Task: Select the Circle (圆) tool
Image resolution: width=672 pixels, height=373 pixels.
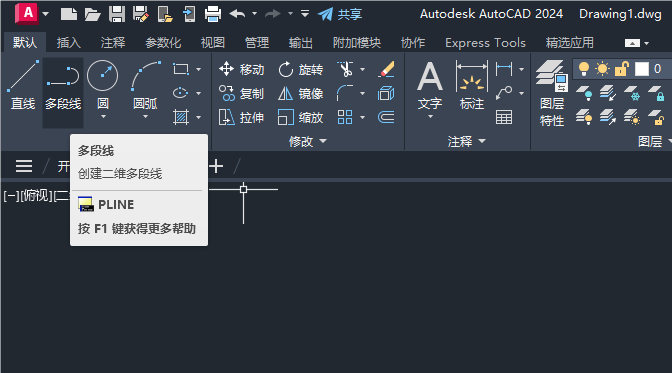Action: (102, 84)
